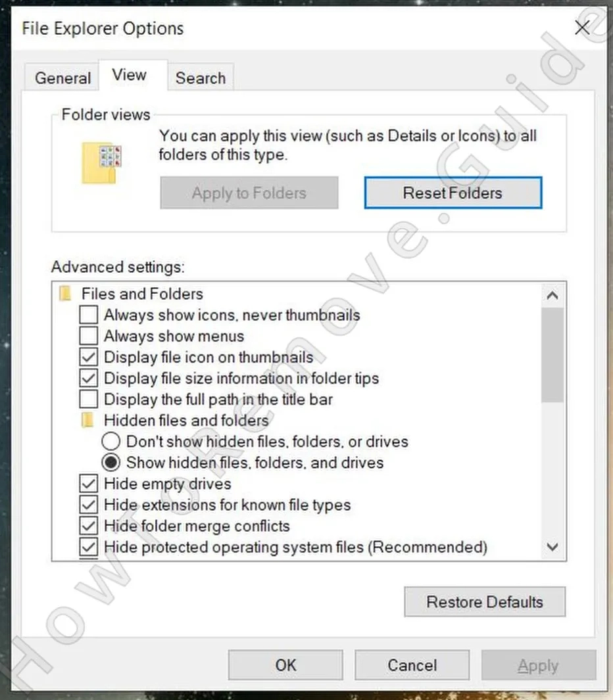This screenshot has height=700, width=613.
Task: Uncheck Hide extensions for known file types
Action: click(x=88, y=505)
